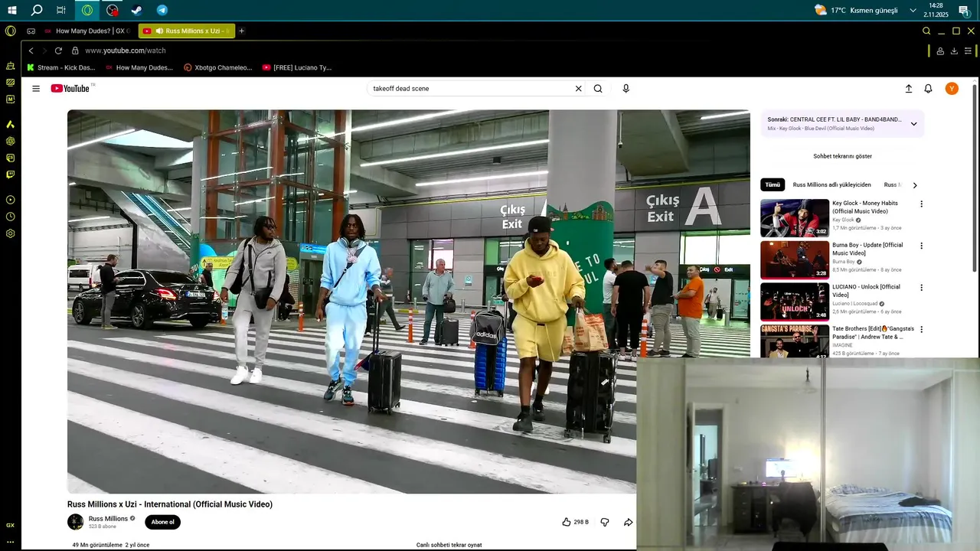Open browser downloads icon

point(954,51)
